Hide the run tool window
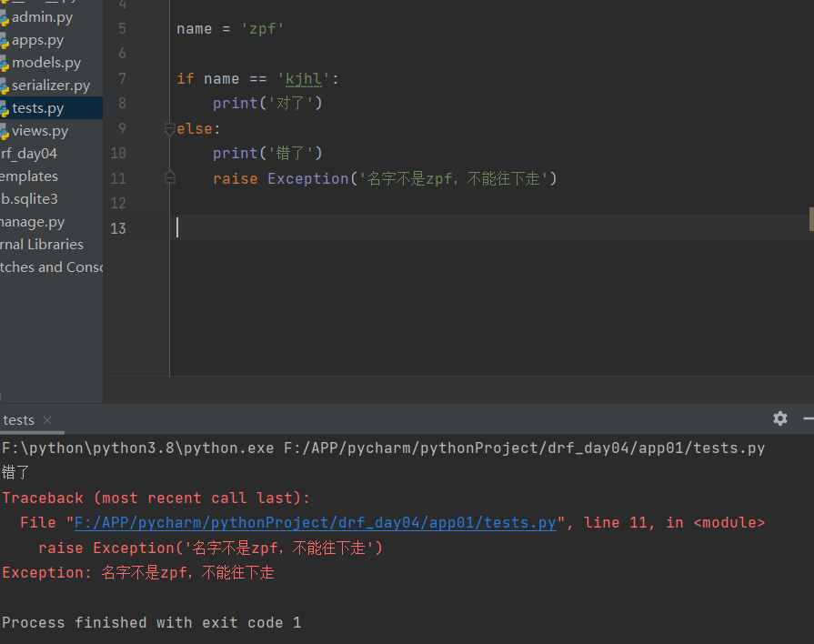 809,418
